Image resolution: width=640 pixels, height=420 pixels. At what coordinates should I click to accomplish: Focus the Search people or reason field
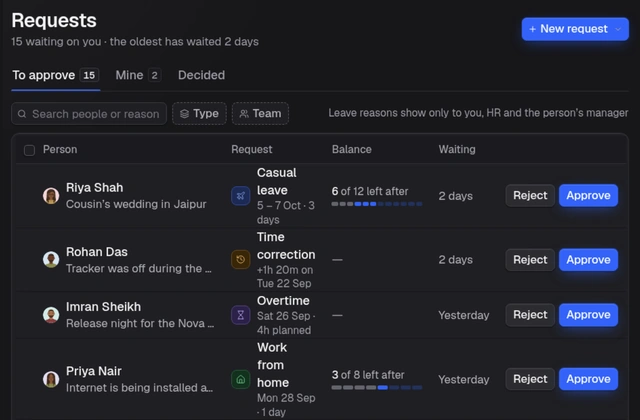(x=89, y=113)
